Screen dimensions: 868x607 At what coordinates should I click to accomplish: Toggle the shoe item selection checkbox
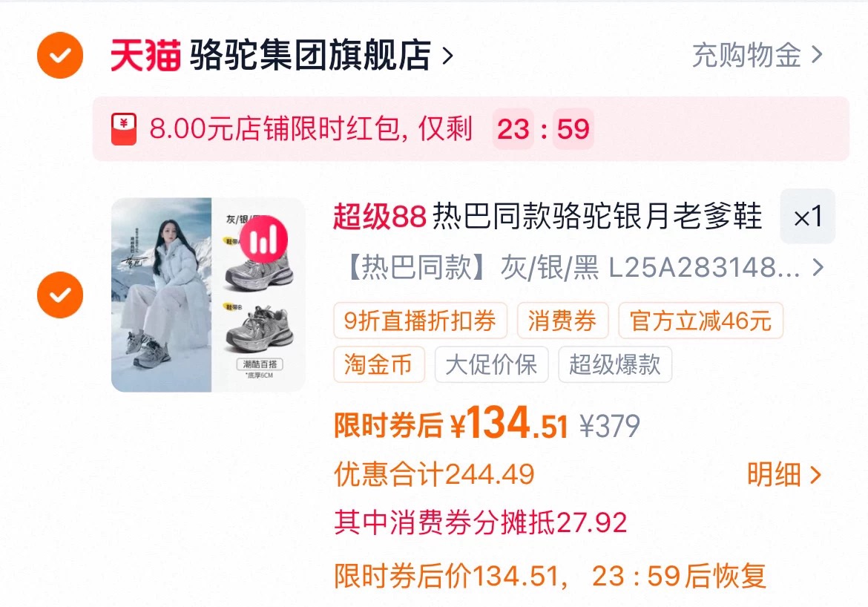tap(60, 295)
